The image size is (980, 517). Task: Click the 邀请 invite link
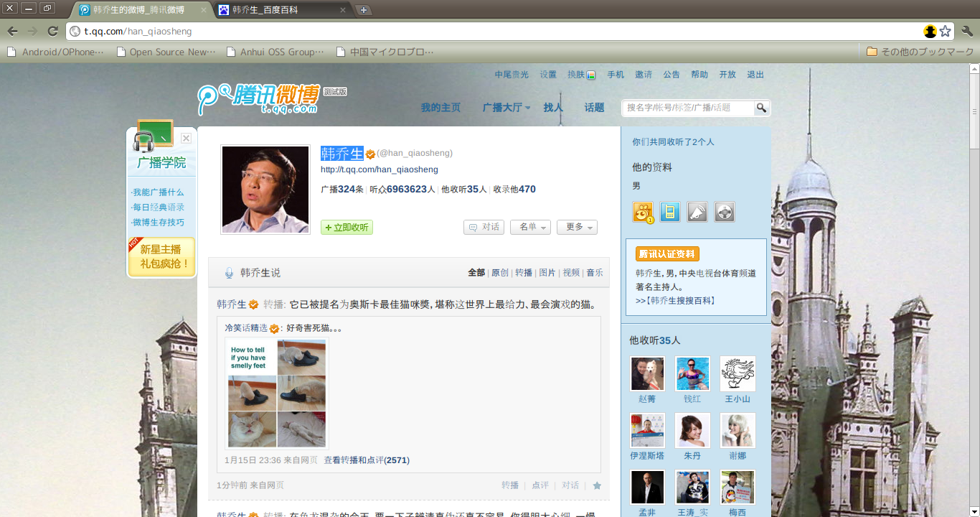tap(644, 75)
